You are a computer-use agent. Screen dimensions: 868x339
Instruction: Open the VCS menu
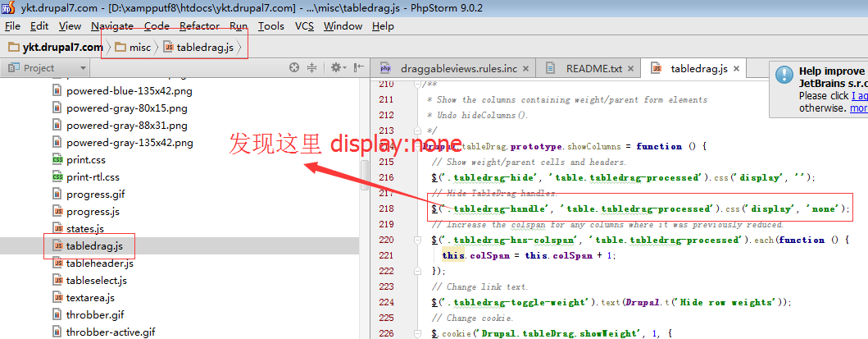coord(304,26)
